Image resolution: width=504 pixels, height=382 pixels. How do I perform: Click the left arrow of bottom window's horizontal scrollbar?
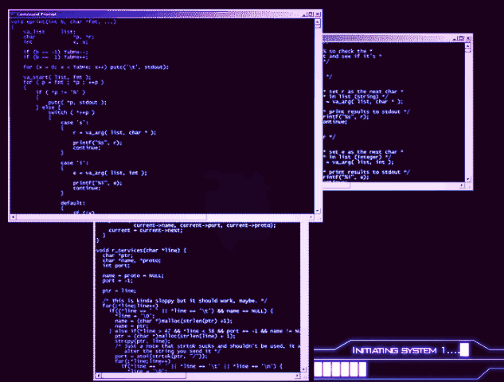(98, 376)
